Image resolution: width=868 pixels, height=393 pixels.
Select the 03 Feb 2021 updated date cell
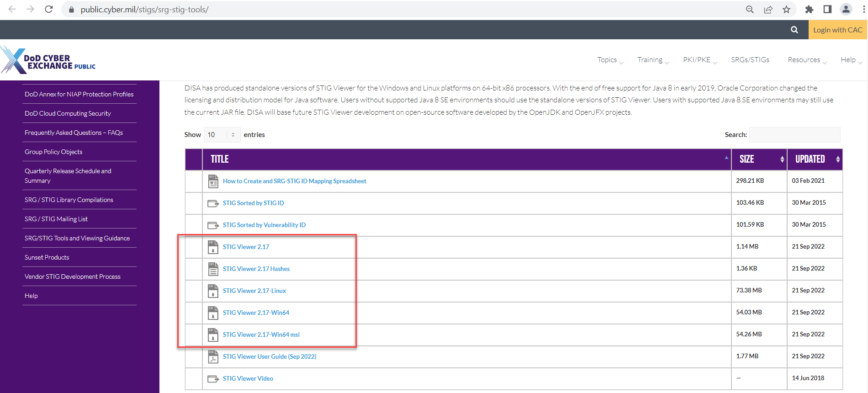click(x=815, y=181)
